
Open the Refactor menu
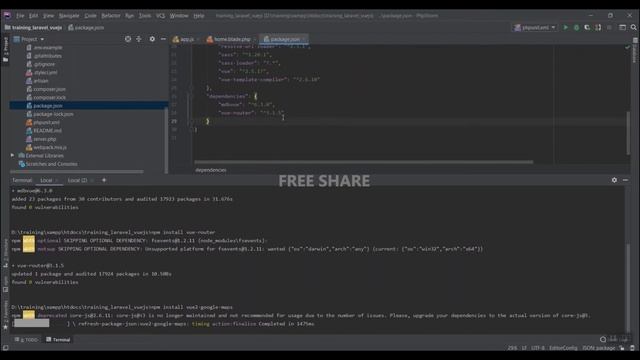pyautogui.click(x=111, y=16)
